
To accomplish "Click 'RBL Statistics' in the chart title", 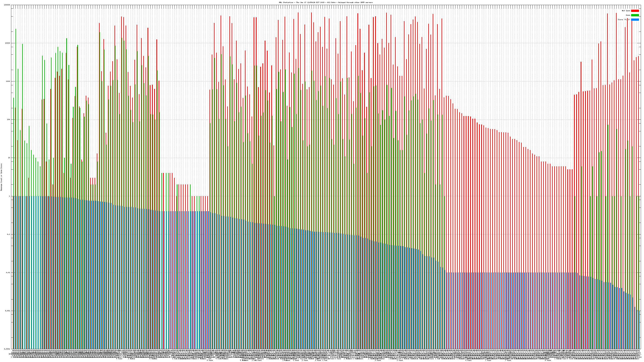I will point(286,2).
